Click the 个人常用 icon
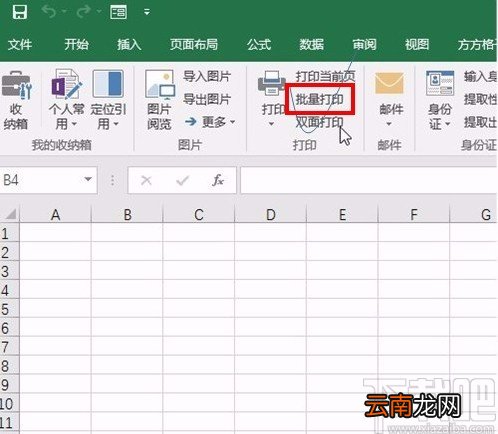The width and height of the screenshot is (498, 434). click(x=66, y=84)
